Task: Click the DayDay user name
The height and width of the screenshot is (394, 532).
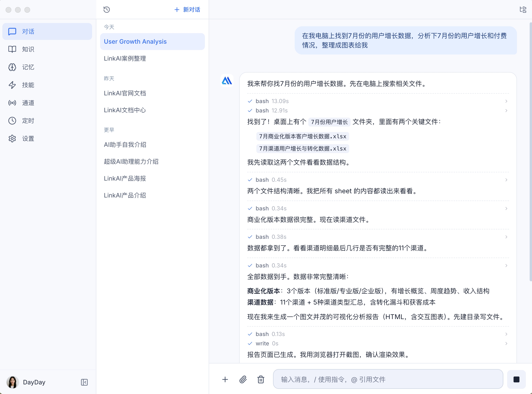Action: click(x=34, y=382)
